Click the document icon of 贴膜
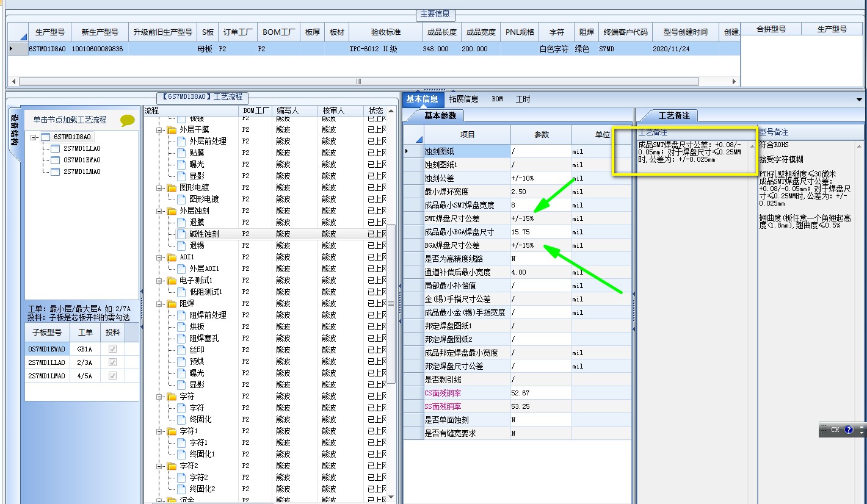Screen dimensions: 867x504 tap(181, 153)
